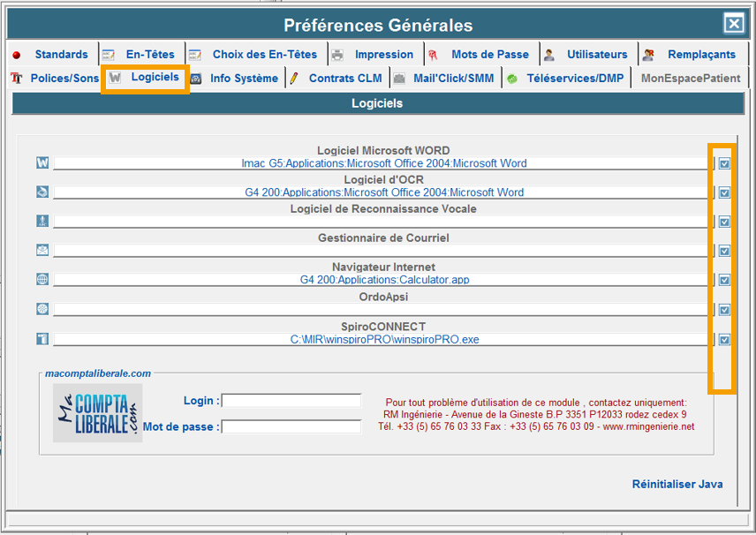Screen dimensions: 756x535
Task: Click the envelope icon for Gestionnaire de Courriel
Action: coord(42,250)
